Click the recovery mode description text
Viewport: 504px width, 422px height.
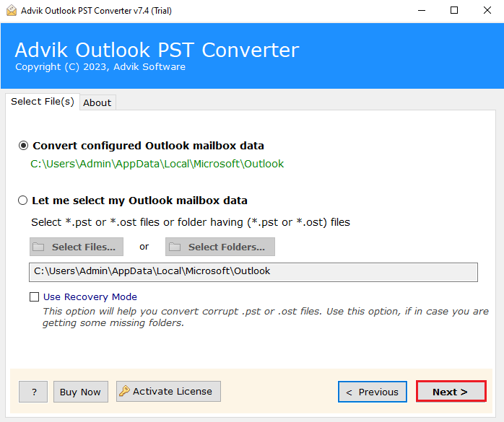tap(266, 317)
